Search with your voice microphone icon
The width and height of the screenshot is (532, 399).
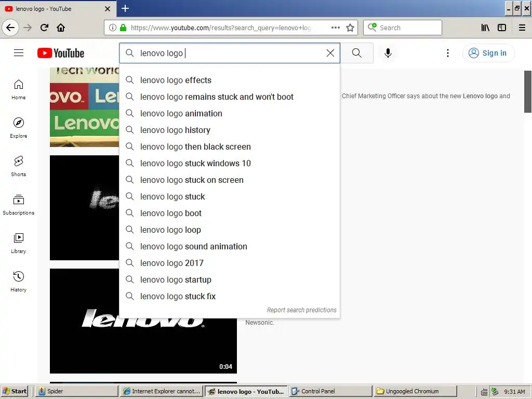(388, 53)
